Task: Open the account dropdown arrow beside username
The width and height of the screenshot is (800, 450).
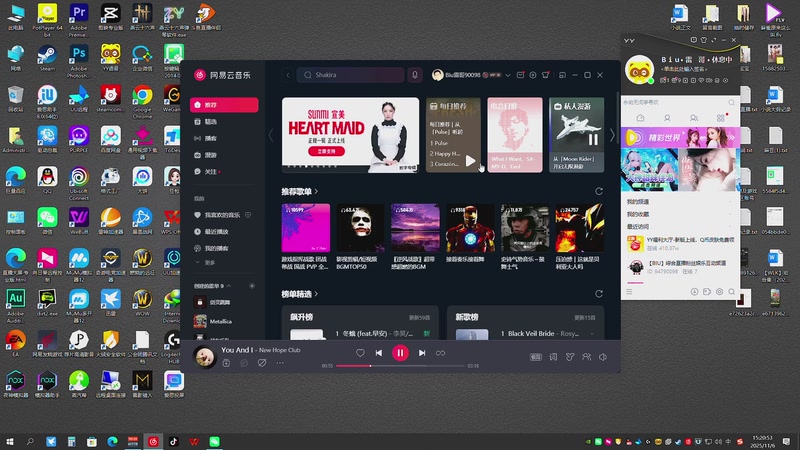Action: click(x=508, y=76)
